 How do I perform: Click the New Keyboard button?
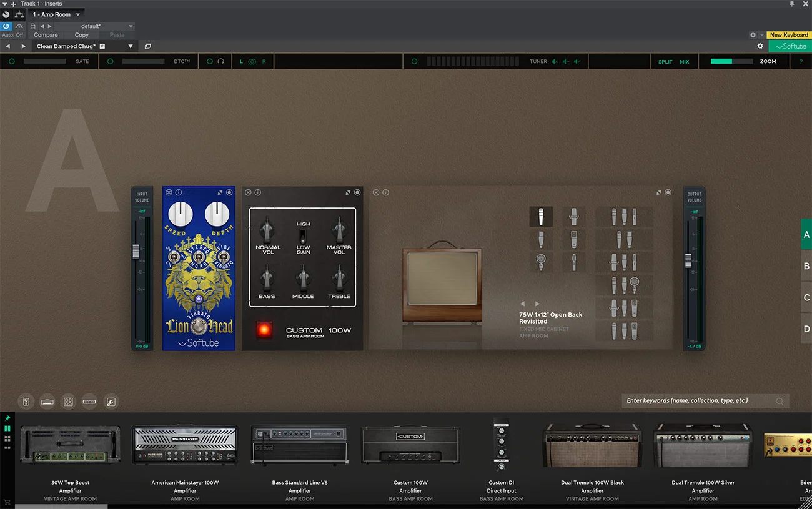click(789, 35)
